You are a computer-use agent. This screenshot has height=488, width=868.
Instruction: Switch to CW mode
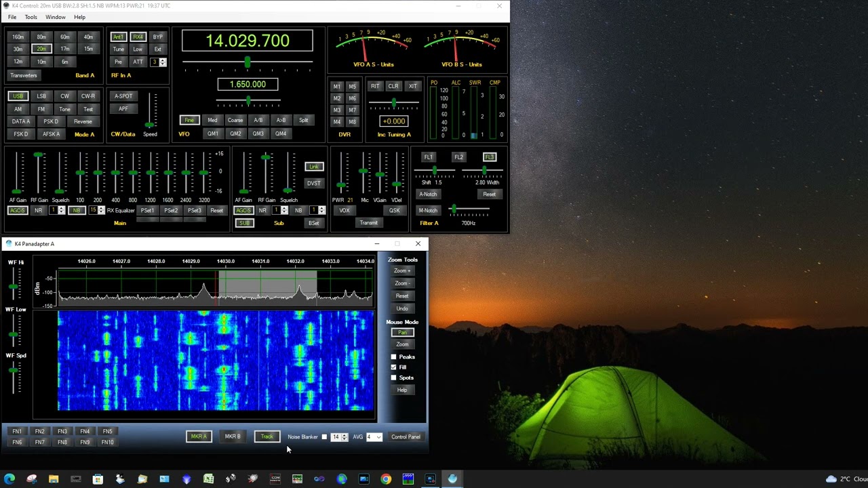tap(64, 96)
